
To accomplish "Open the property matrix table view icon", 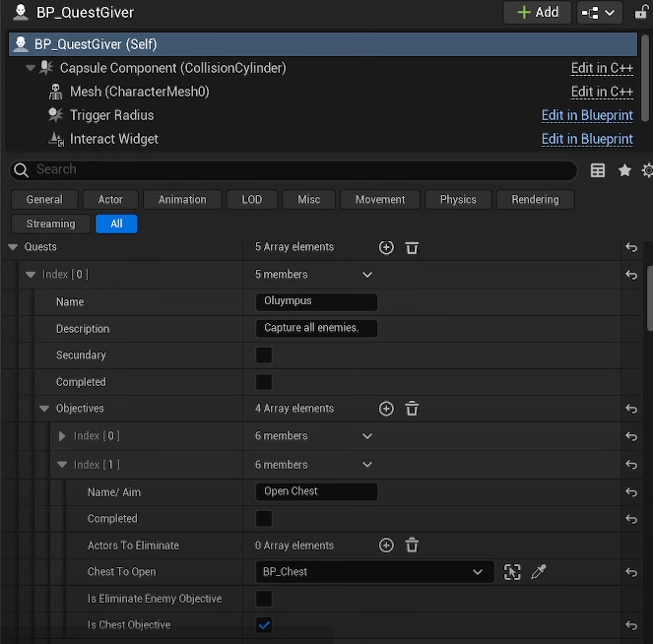I will click(598, 170).
